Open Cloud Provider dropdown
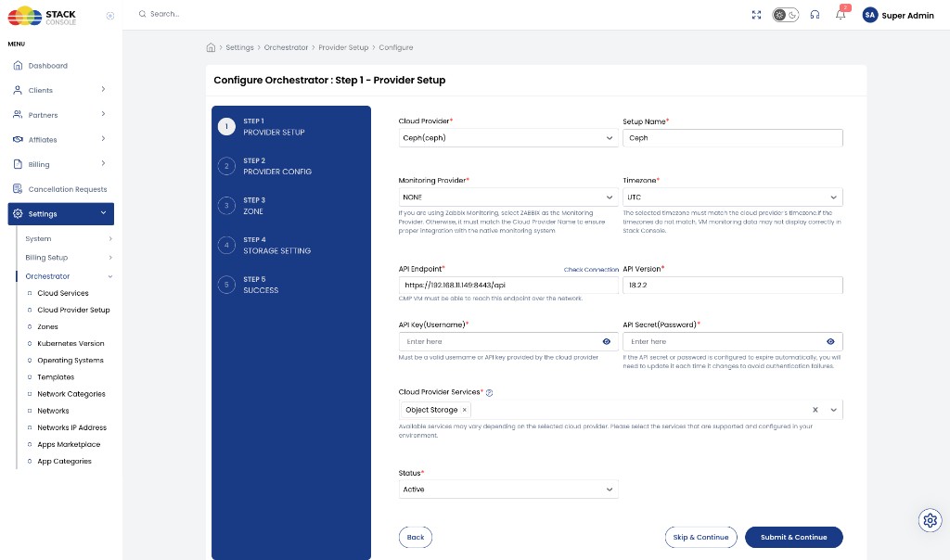Screen dimensions: 950x560 point(508,138)
